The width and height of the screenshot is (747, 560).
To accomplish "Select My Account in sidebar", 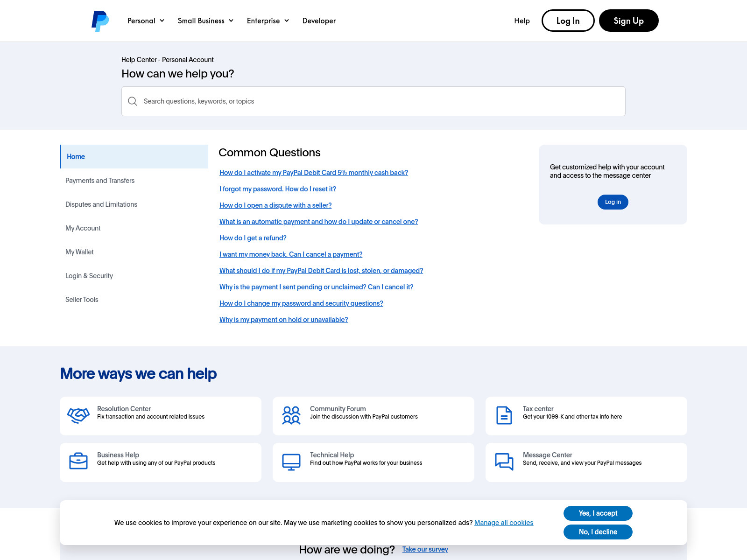I will tap(83, 228).
